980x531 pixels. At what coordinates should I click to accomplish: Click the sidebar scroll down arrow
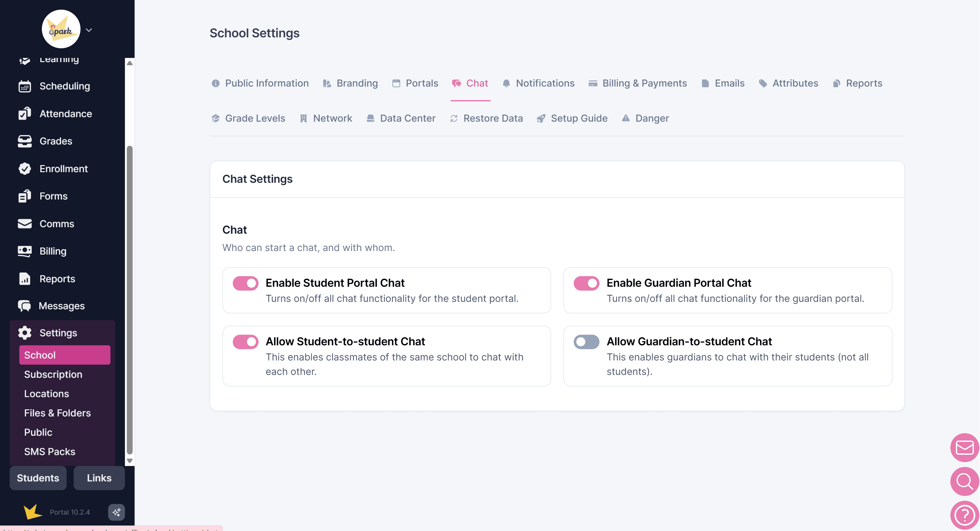[130, 461]
